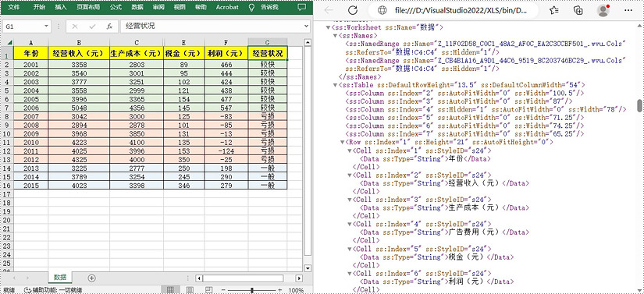The image size is (644, 294).
Task: Open the Name Box dropdown arrow
Action: point(46,27)
